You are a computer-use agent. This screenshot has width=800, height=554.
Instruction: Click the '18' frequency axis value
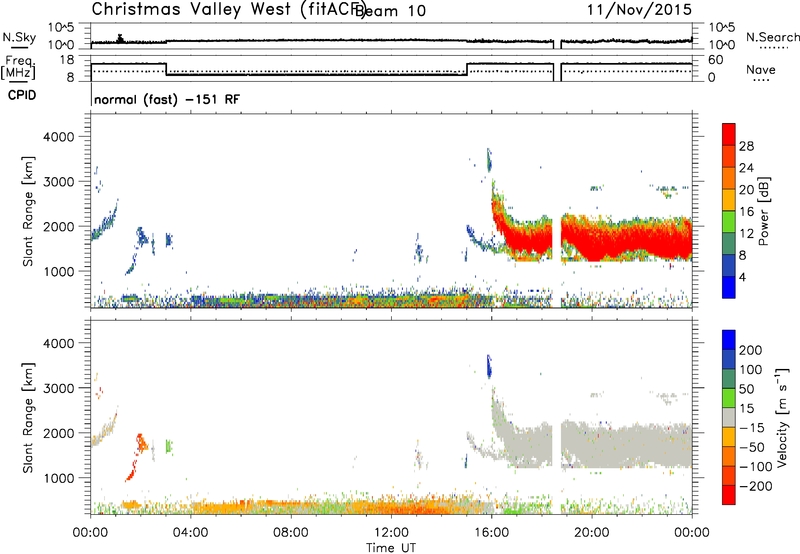click(x=67, y=60)
